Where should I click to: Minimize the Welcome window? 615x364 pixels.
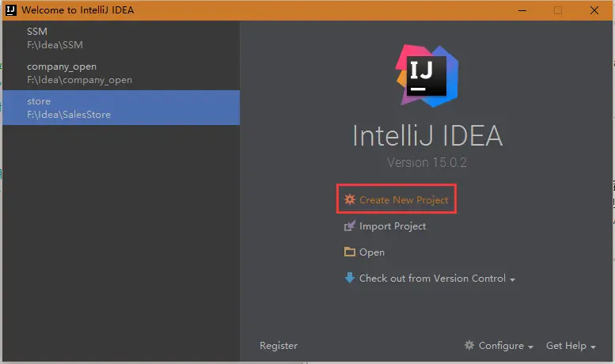click(522, 10)
